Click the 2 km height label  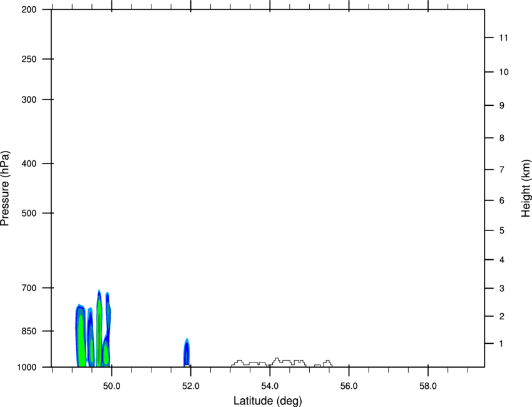(x=501, y=316)
